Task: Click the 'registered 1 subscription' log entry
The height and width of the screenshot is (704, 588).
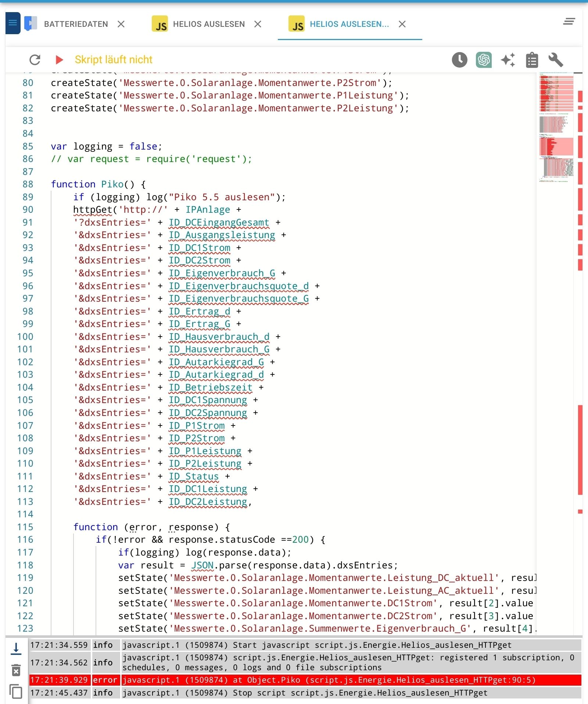Action: [305, 662]
